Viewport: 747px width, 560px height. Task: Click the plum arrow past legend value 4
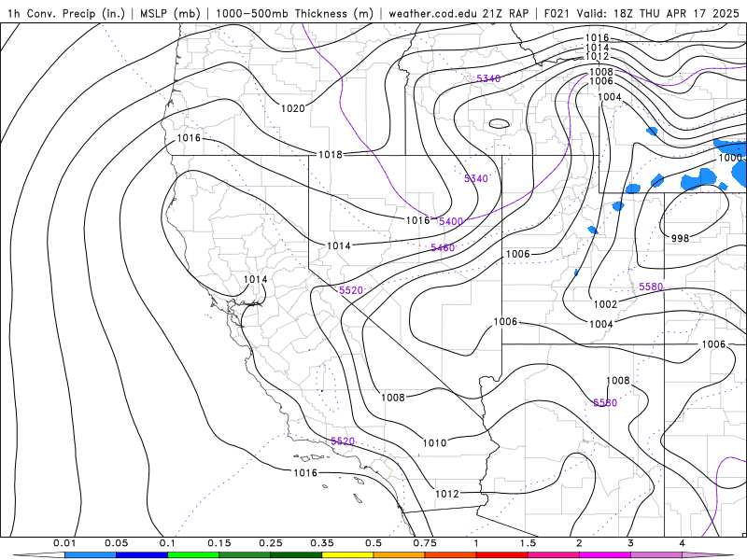click(708, 555)
